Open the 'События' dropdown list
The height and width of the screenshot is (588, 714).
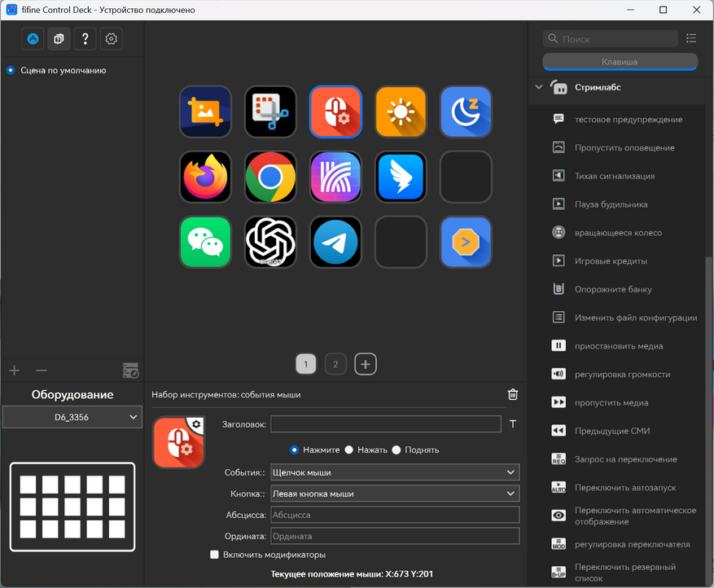[394, 472]
